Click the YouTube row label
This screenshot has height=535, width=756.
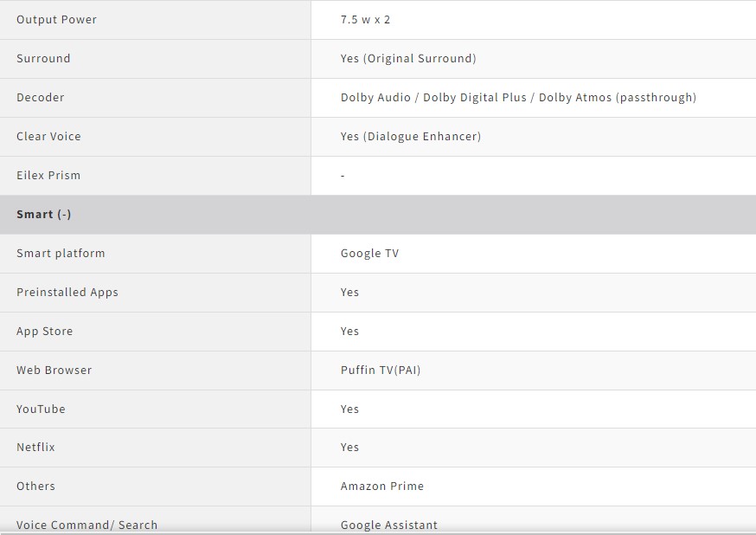tap(41, 409)
